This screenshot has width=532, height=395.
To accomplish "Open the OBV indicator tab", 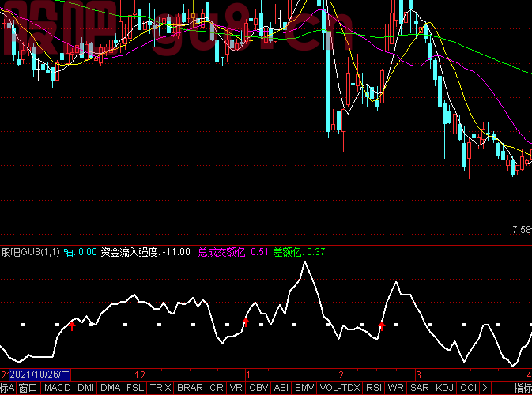I will [258, 388].
